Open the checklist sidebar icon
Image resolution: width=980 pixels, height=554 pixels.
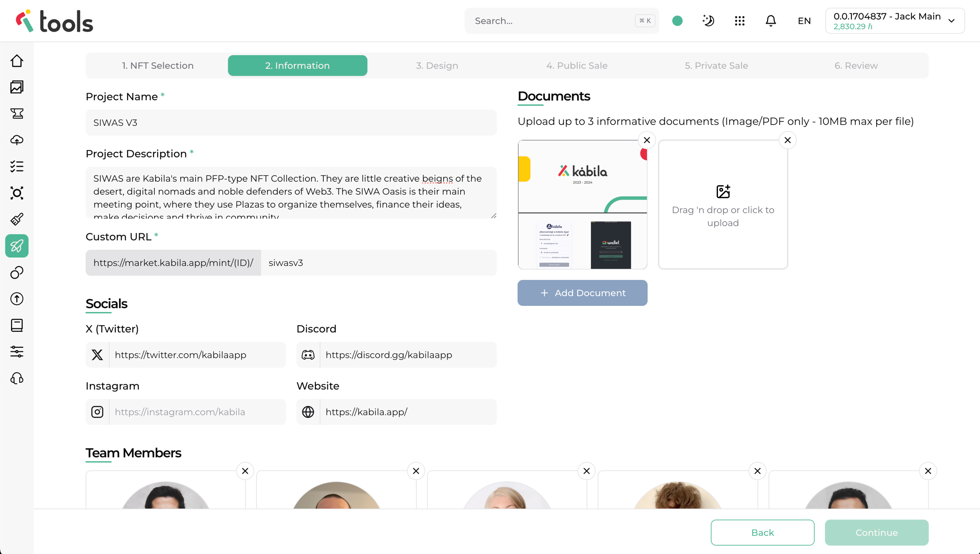pos(17,166)
